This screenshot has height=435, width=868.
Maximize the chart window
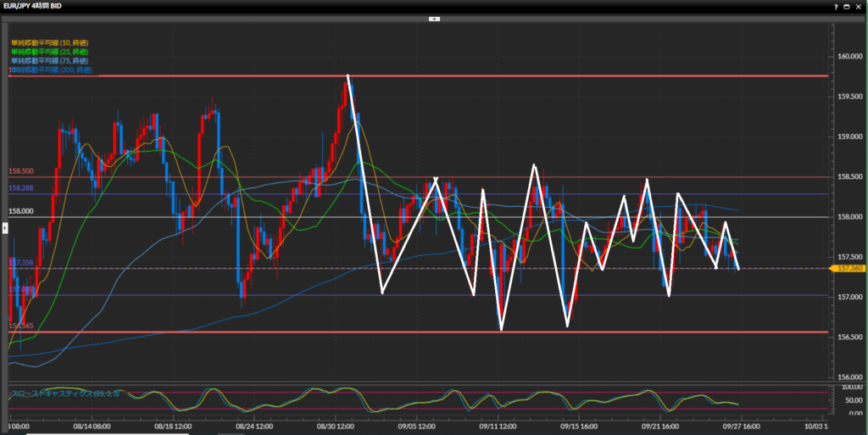(846, 6)
